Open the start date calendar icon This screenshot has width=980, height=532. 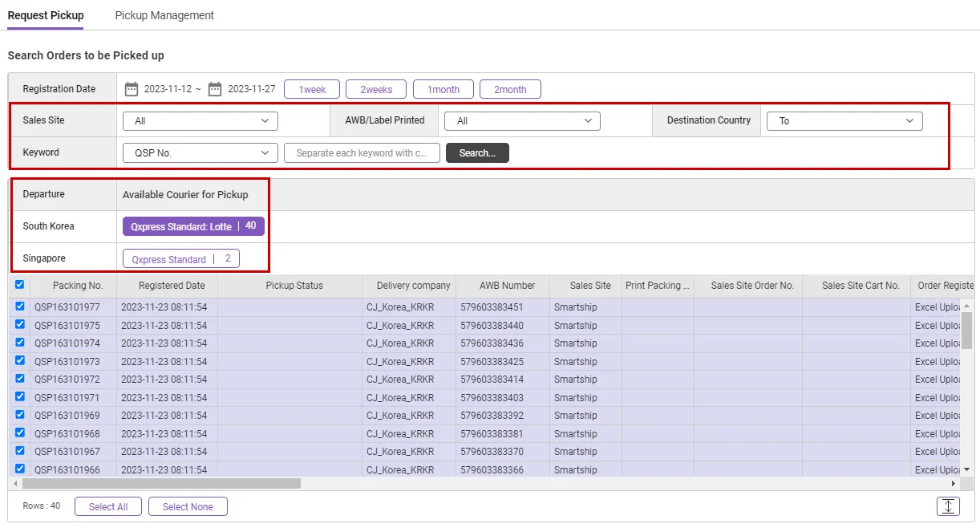pos(131,89)
